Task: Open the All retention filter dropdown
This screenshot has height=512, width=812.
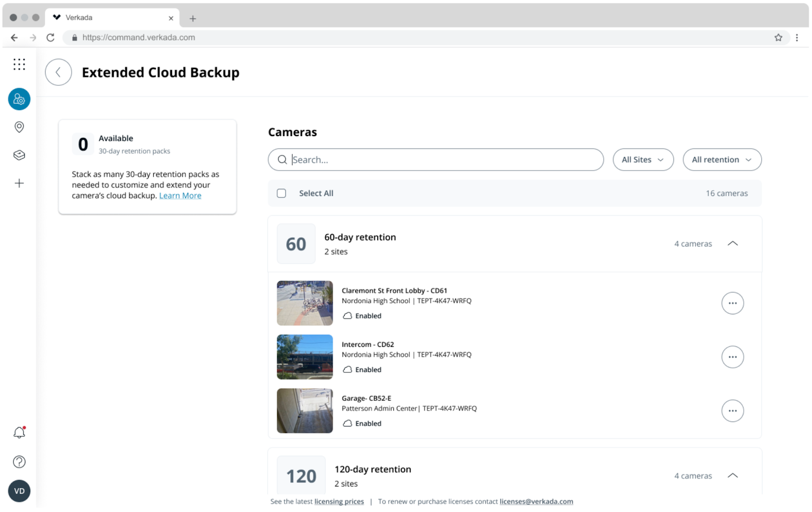Action: 721,160
